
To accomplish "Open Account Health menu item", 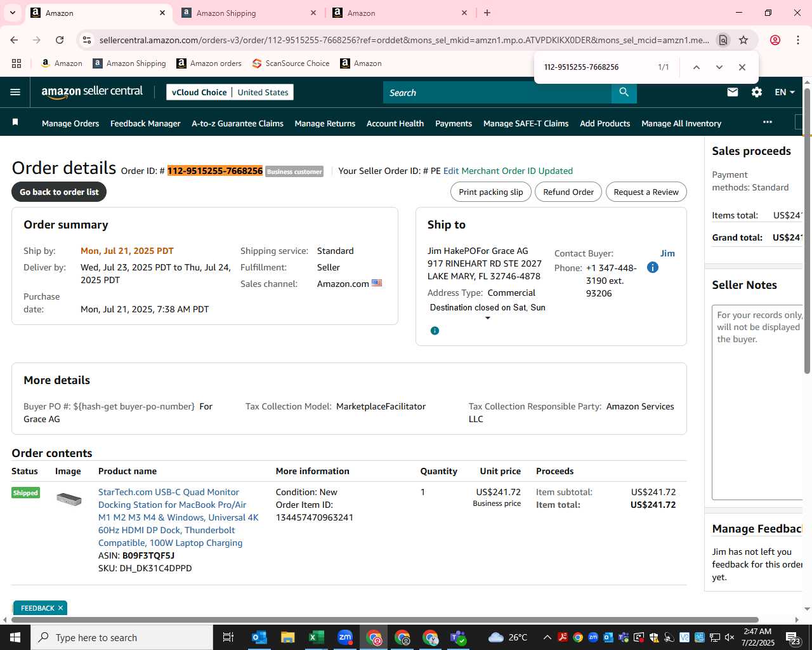I will [x=395, y=123].
